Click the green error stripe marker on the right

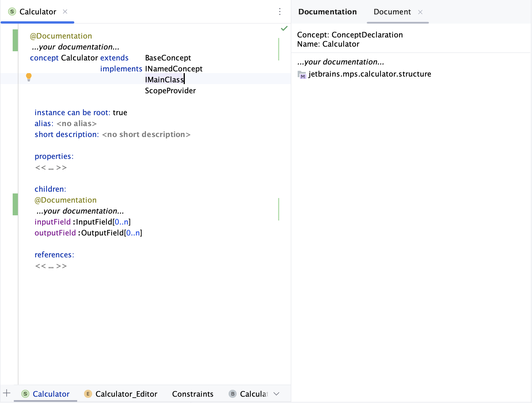click(278, 49)
